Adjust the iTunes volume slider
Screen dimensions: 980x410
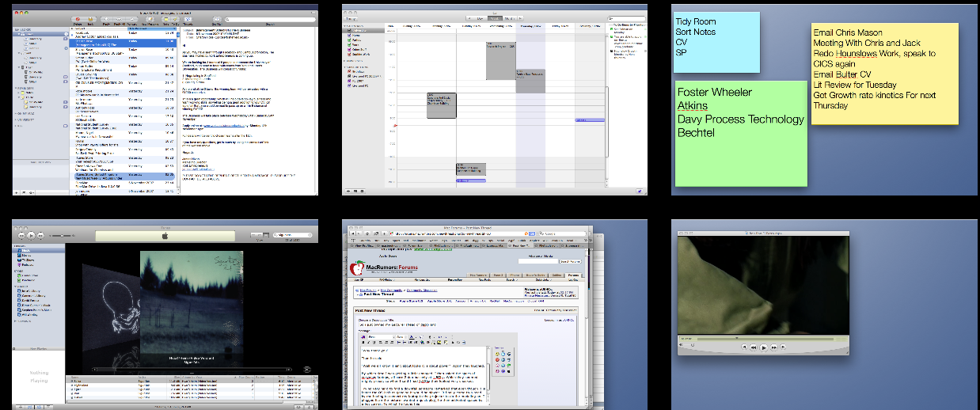pyautogui.click(x=62, y=235)
